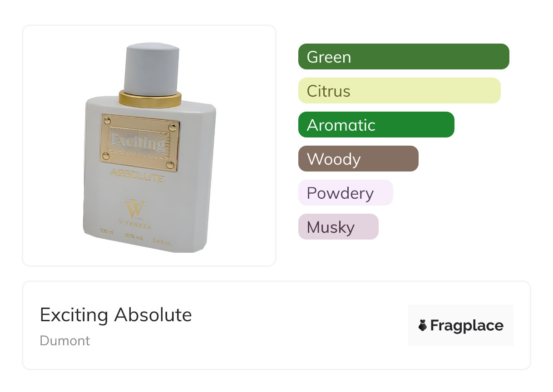Open the Dumont brand link
This screenshot has height=392, width=553.
65,340
